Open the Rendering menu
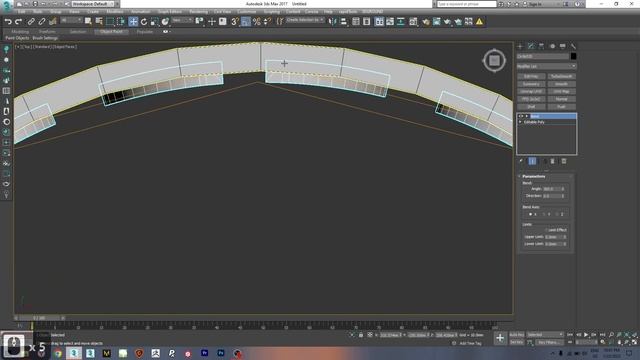The image size is (640, 360). point(198,12)
